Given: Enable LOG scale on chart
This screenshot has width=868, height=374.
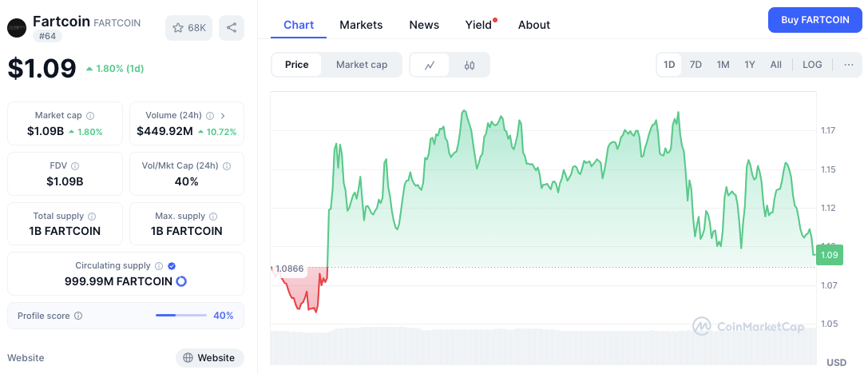Looking at the screenshot, I should [812, 65].
